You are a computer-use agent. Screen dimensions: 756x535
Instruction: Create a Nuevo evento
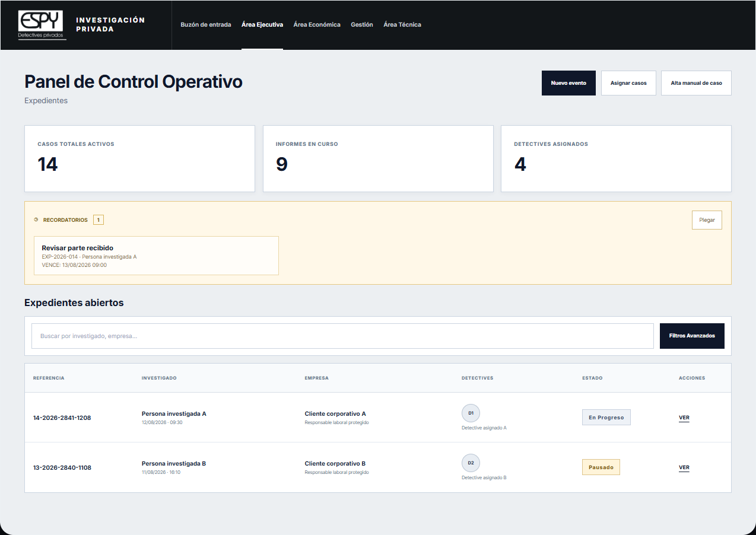(x=568, y=83)
